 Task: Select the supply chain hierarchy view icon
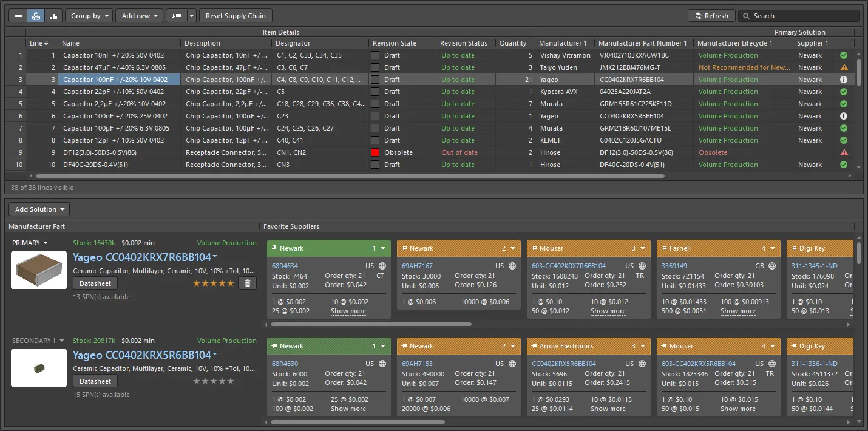click(36, 16)
